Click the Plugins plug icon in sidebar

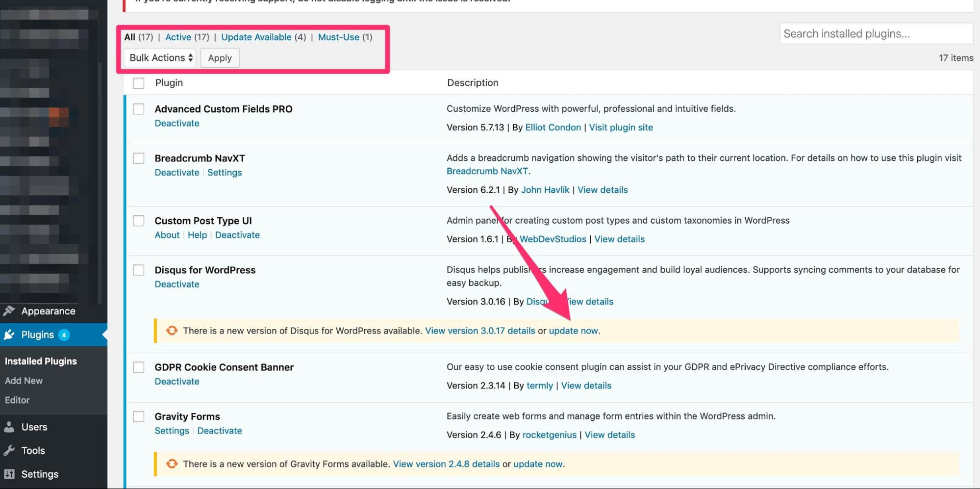tap(9, 335)
